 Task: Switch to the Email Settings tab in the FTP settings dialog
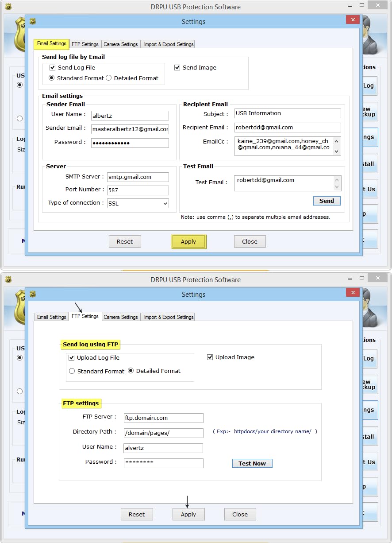tap(52, 317)
